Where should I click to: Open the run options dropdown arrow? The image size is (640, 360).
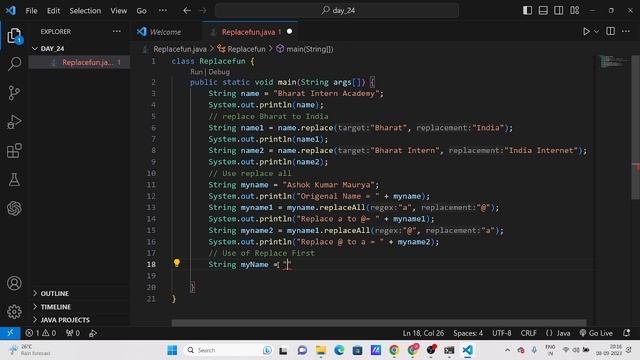tap(596, 31)
